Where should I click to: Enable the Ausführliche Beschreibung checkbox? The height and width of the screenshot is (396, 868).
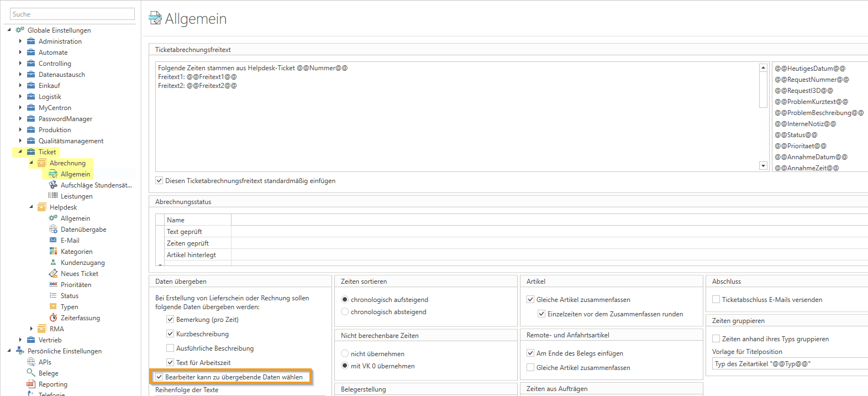pos(171,348)
